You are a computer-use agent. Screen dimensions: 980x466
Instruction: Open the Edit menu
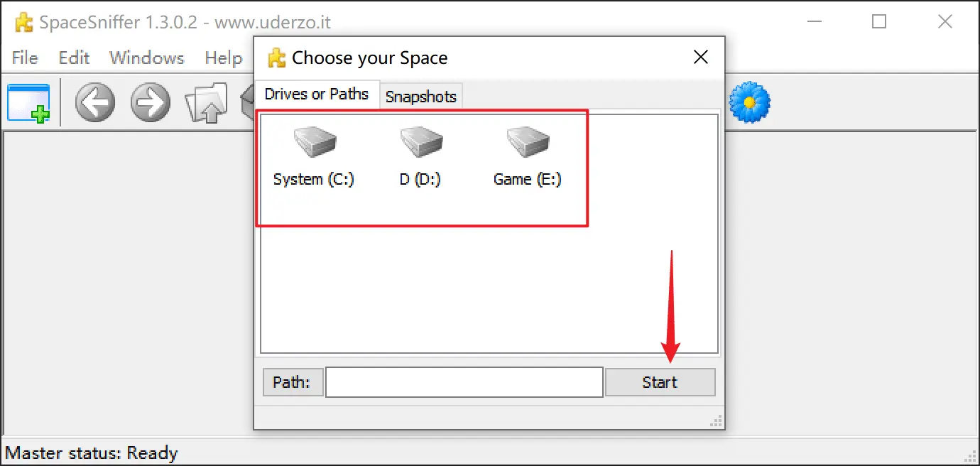pos(74,58)
